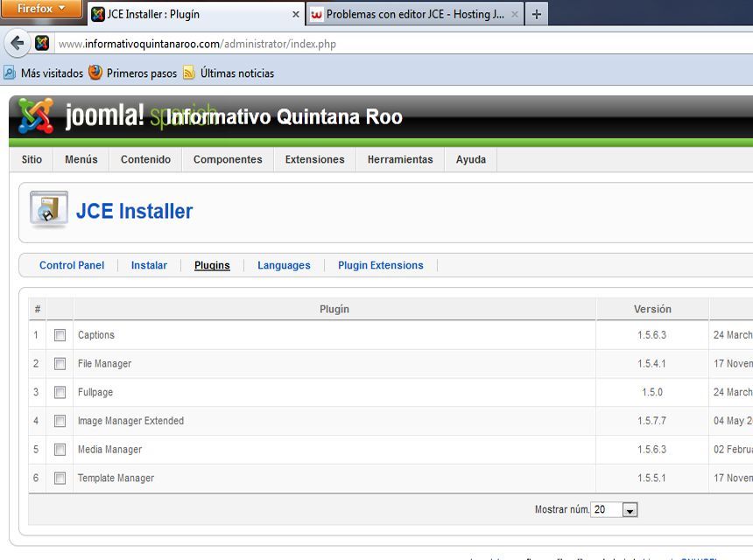Check the Media Manager plugin checkbox
This screenshot has height=560, width=753.
tap(60, 449)
